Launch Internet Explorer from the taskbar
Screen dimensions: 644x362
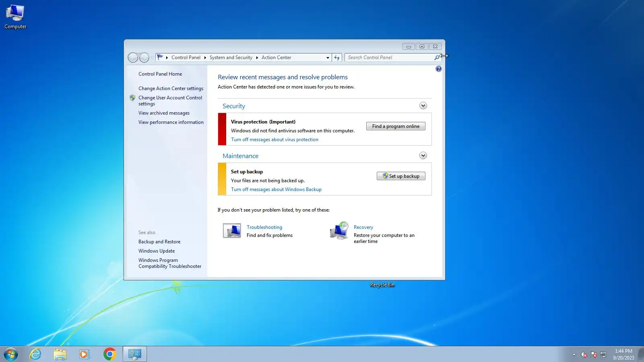coord(35,354)
